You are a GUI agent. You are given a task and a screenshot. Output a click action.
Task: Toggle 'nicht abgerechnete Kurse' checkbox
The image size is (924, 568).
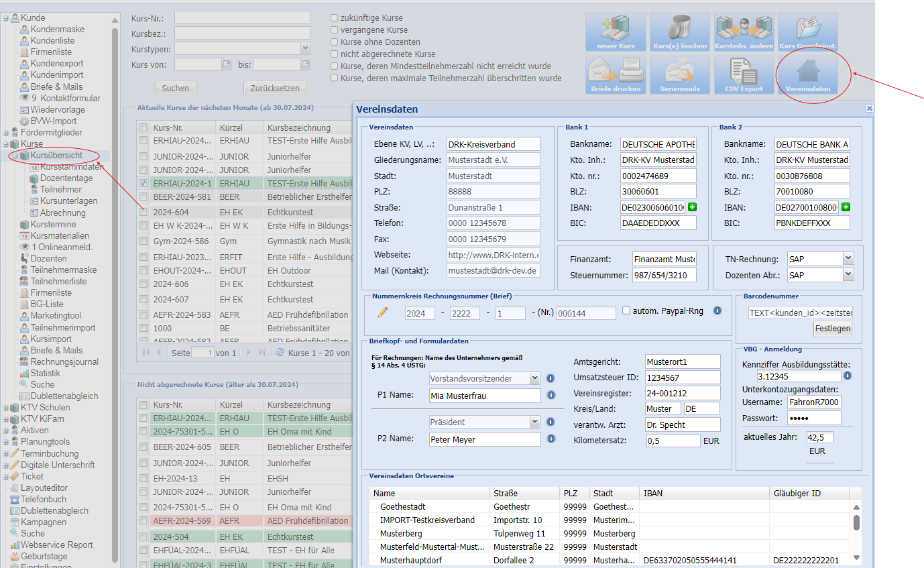[x=335, y=54]
